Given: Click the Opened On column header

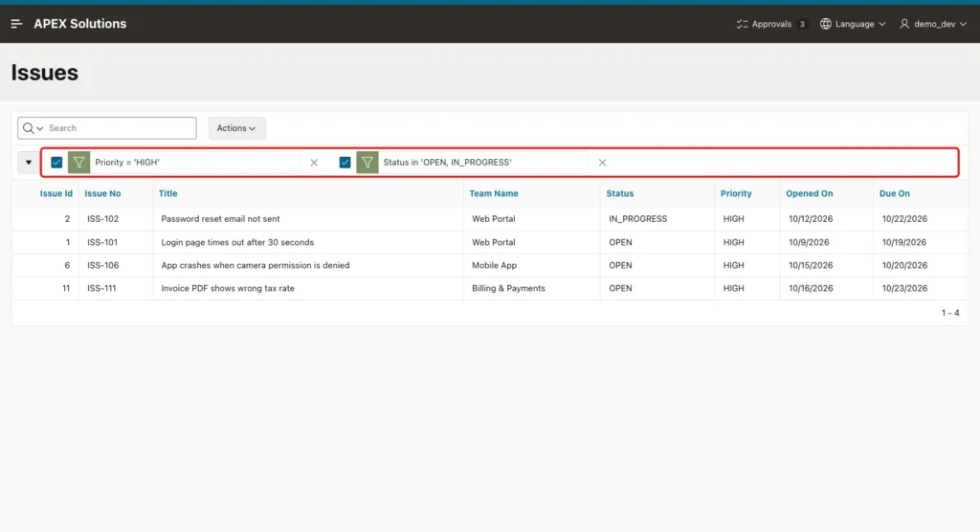Looking at the screenshot, I should [810, 194].
